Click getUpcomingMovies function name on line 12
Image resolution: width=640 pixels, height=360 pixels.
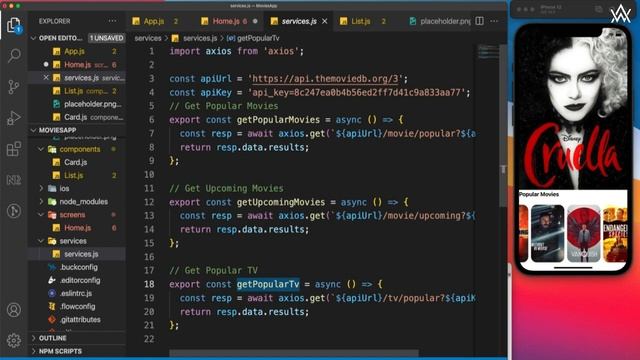tap(281, 202)
